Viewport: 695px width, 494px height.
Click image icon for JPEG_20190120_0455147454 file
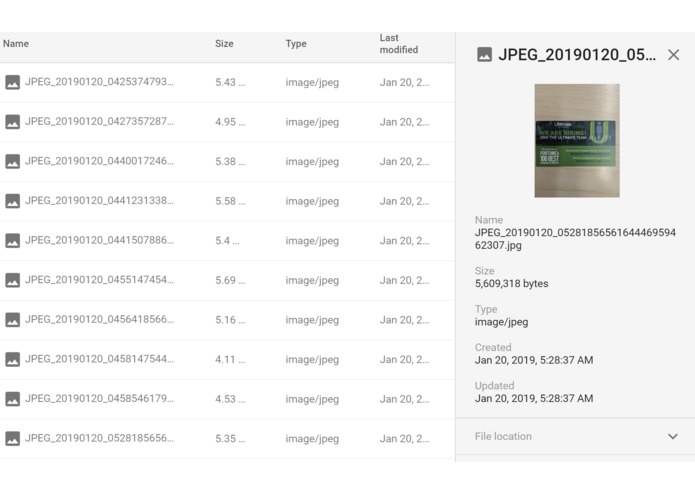(x=12, y=280)
